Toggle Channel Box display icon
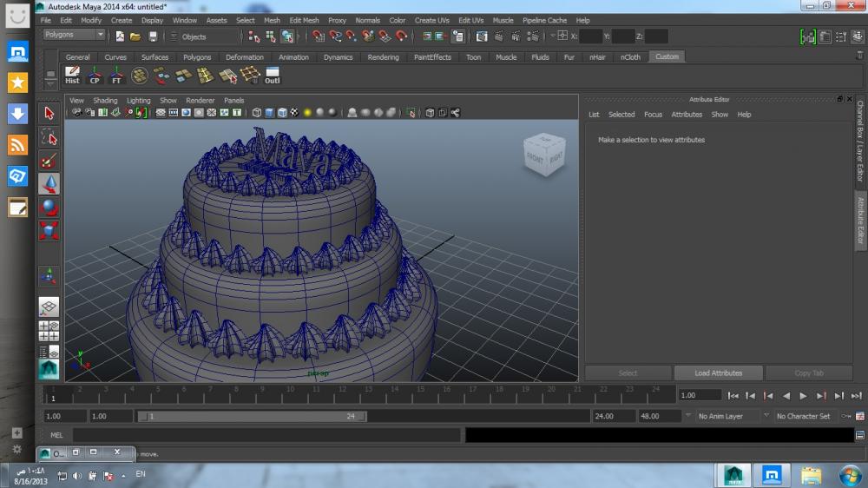 coord(858,37)
